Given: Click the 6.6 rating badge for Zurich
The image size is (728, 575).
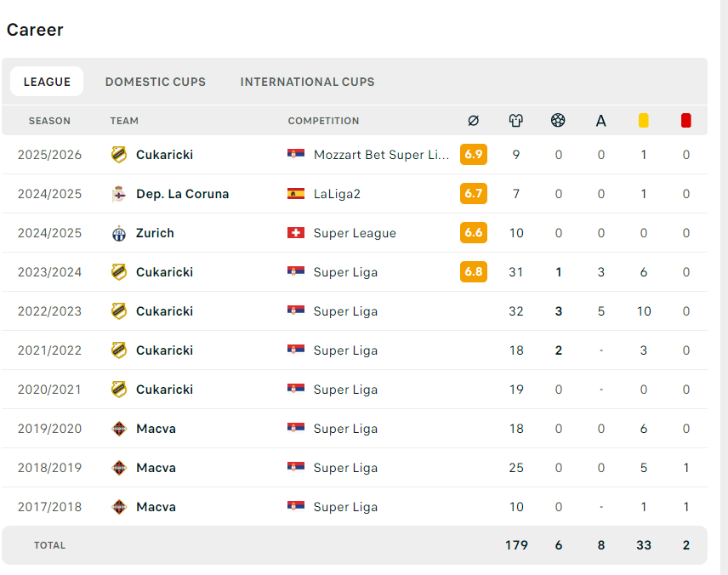Looking at the screenshot, I should pyautogui.click(x=474, y=233).
